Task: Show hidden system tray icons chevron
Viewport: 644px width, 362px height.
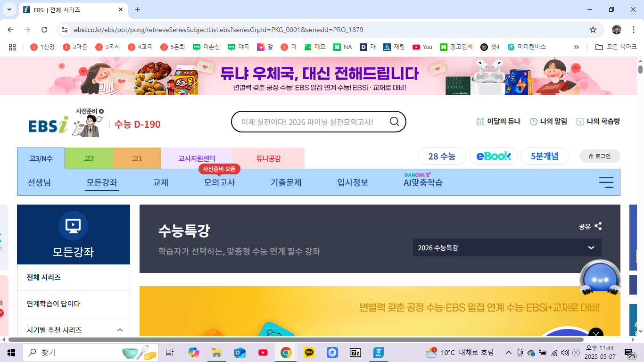Action: point(509,353)
